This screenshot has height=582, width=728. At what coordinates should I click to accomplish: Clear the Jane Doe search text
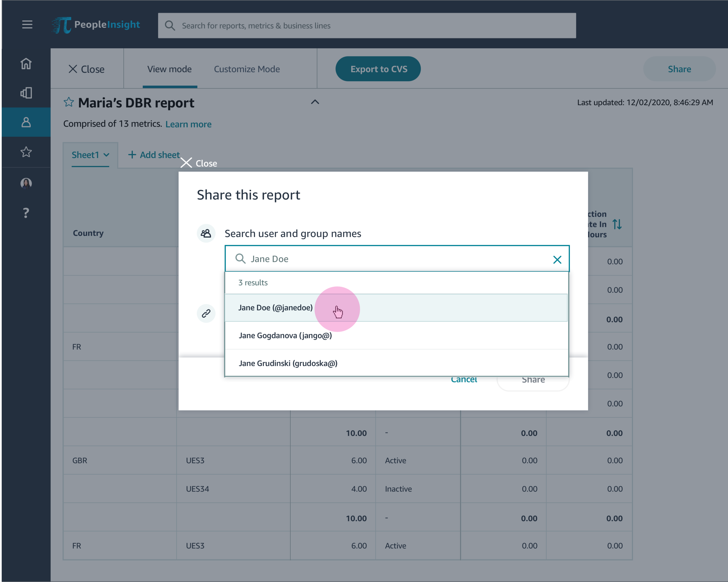tap(557, 260)
